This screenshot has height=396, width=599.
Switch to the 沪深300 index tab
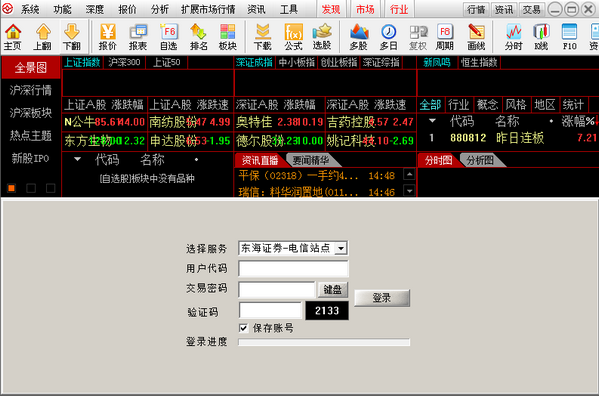124,62
